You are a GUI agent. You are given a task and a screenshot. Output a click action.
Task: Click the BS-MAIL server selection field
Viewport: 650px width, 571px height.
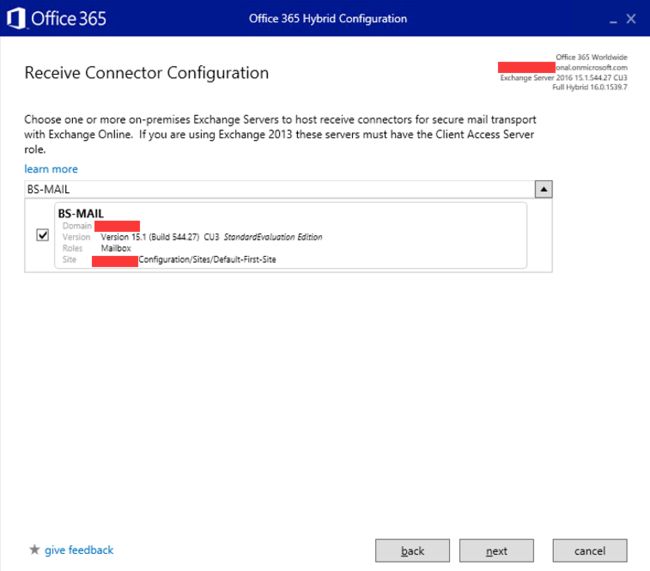tap(278, 189)
